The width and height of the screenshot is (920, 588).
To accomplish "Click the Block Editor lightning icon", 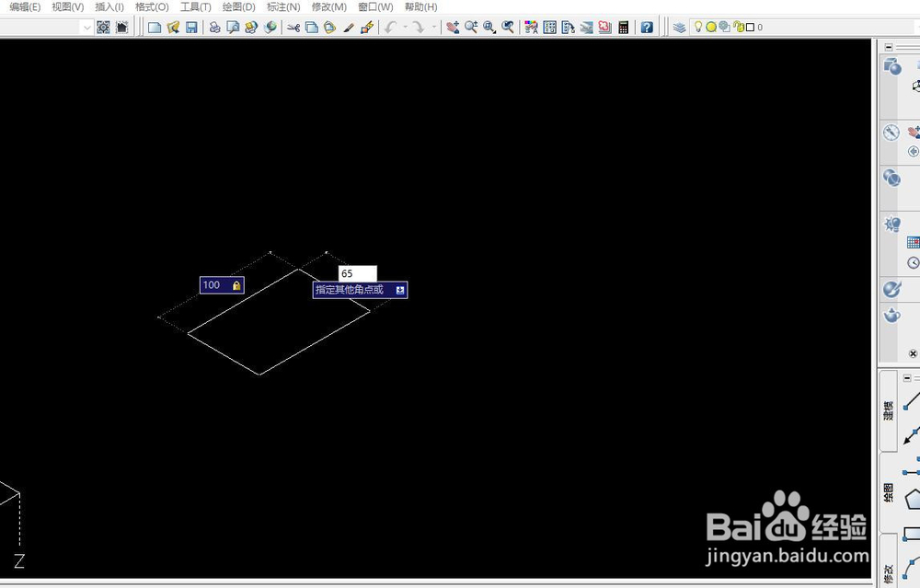I will [x=367, y=27].
